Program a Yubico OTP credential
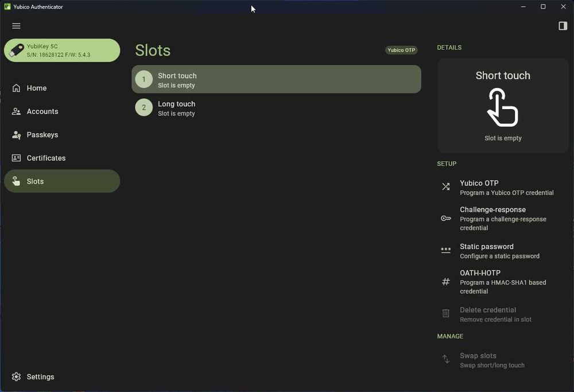 502,188
